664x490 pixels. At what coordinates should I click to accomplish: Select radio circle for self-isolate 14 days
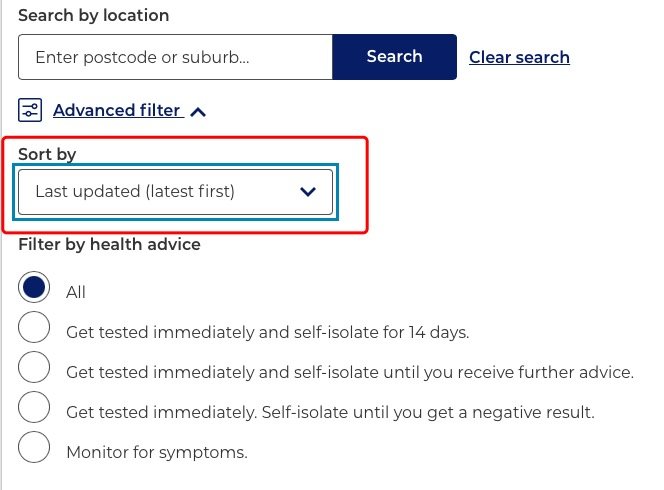34,327
